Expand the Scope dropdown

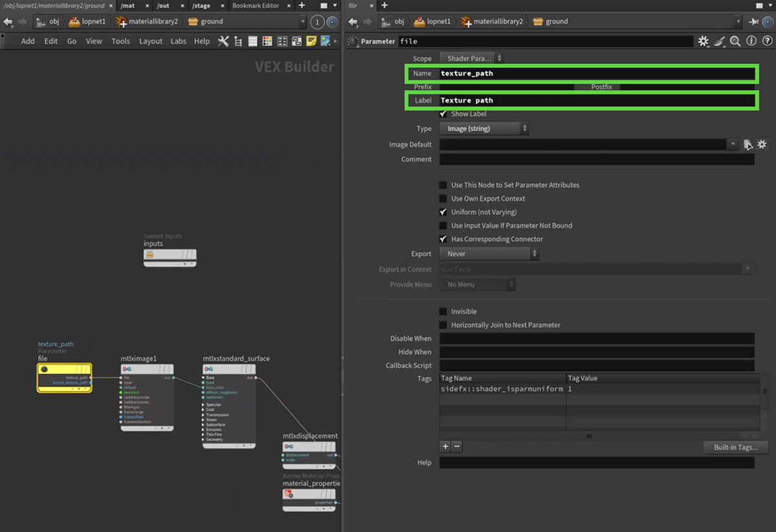(471, 58)
